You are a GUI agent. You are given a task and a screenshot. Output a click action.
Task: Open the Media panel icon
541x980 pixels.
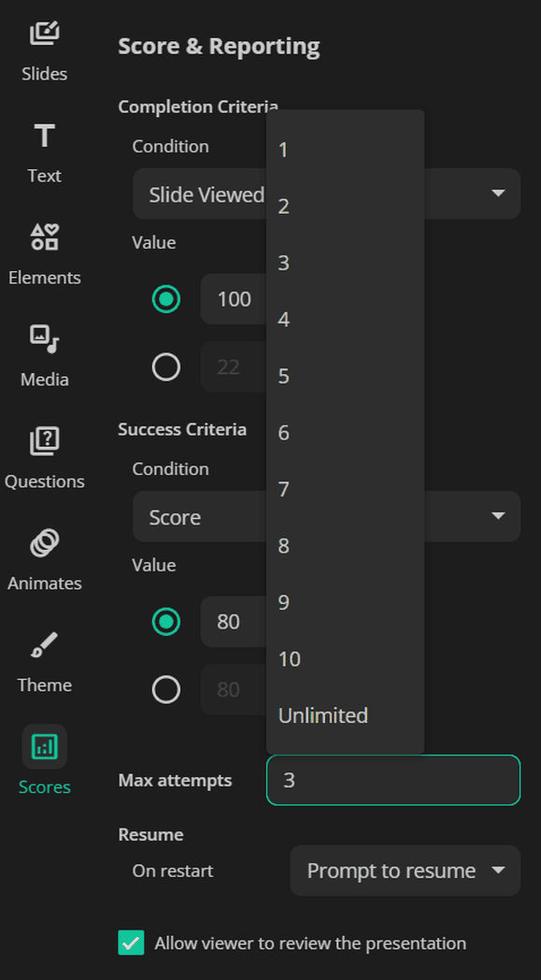[x=44, y=339]
